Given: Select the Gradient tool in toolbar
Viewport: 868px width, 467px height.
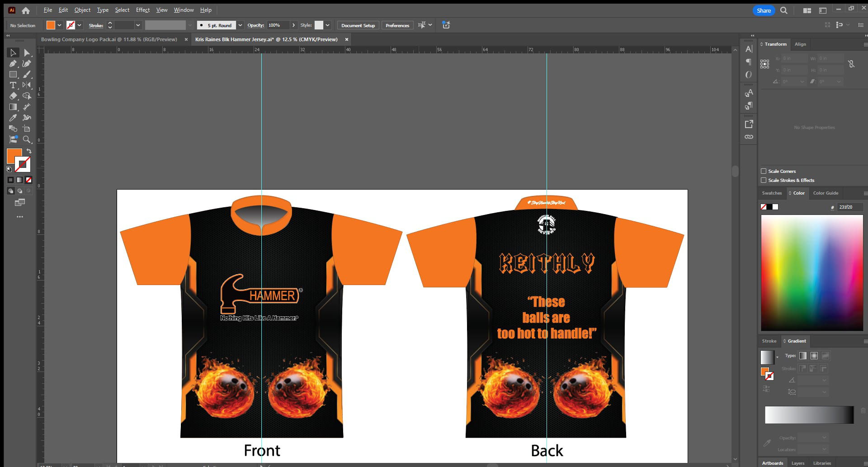Looking at the screenshot, I should [x=13, y=107].
